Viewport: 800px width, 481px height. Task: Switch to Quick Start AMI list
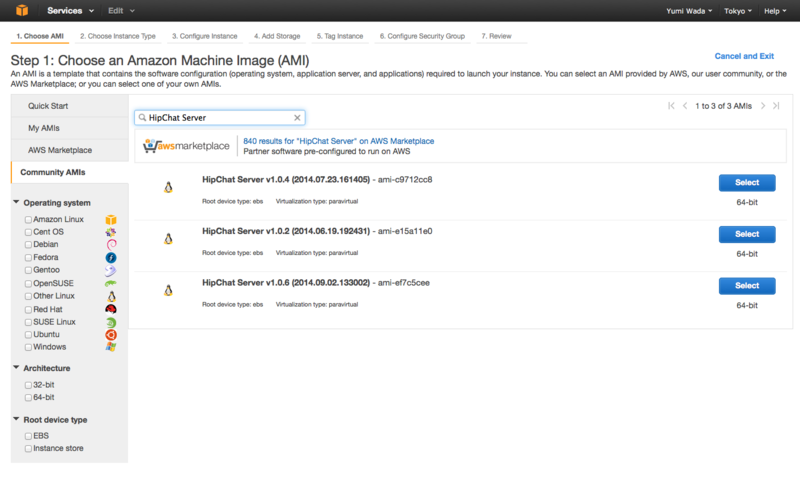click(70, 106)
